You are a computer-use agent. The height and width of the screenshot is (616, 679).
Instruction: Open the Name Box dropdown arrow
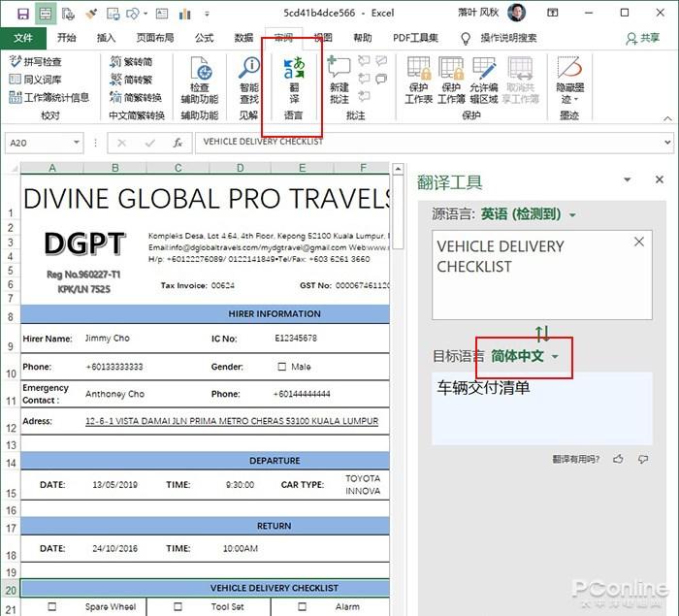click(x=77, y=142)
